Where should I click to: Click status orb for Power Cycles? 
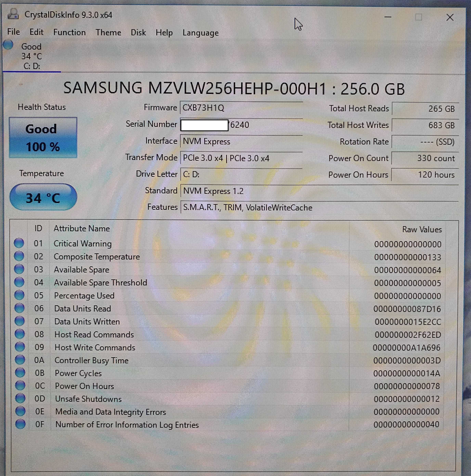[20, 373]
